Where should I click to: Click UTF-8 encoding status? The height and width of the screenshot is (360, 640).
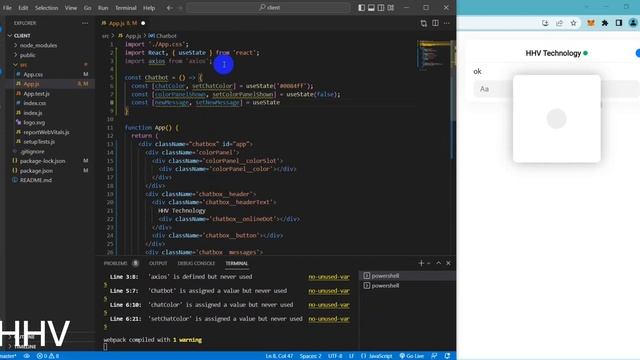[x=335, y=356]
